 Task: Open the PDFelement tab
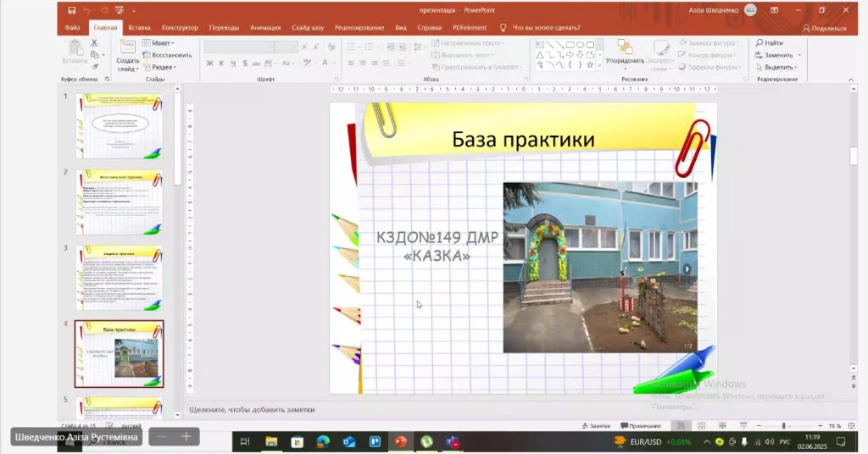pyautogui.click(x=470, y=28)
